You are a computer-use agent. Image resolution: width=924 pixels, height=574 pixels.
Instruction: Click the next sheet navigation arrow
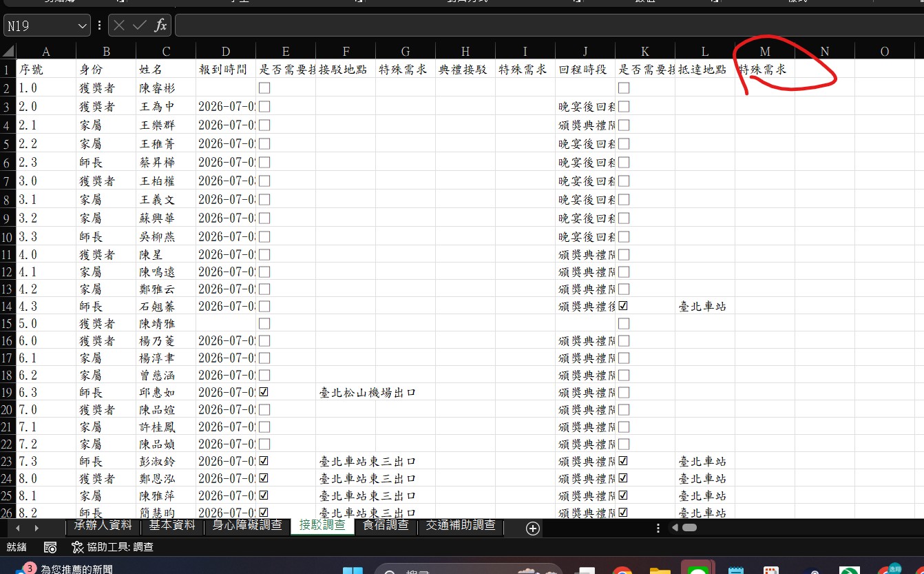[36, 528]
